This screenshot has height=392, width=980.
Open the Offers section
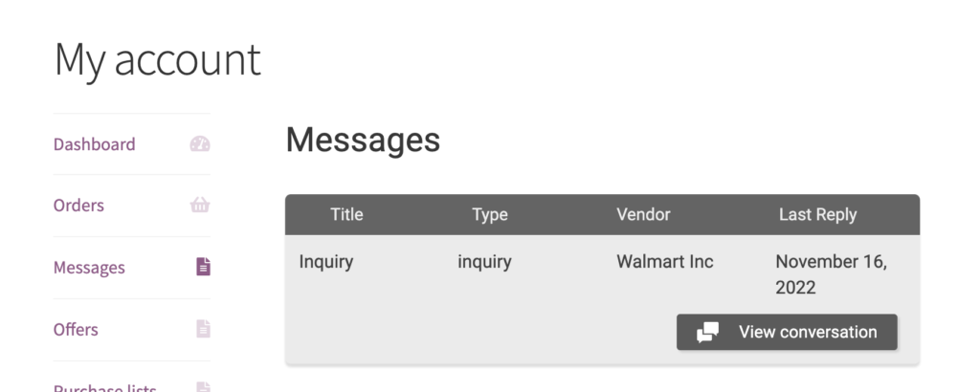[76, 329]
